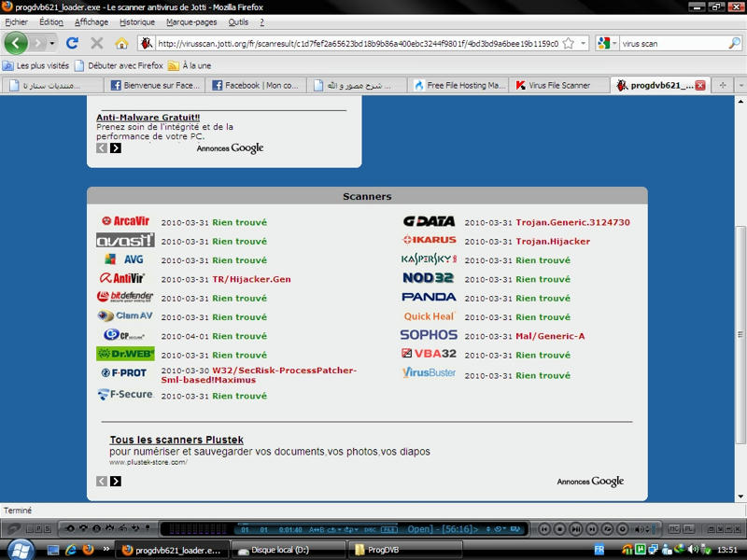The height and width of the screenshot is (560, 747).
Task: Click the forward navigation arrow
Action: pyautogui.click(x=37, y=43)
